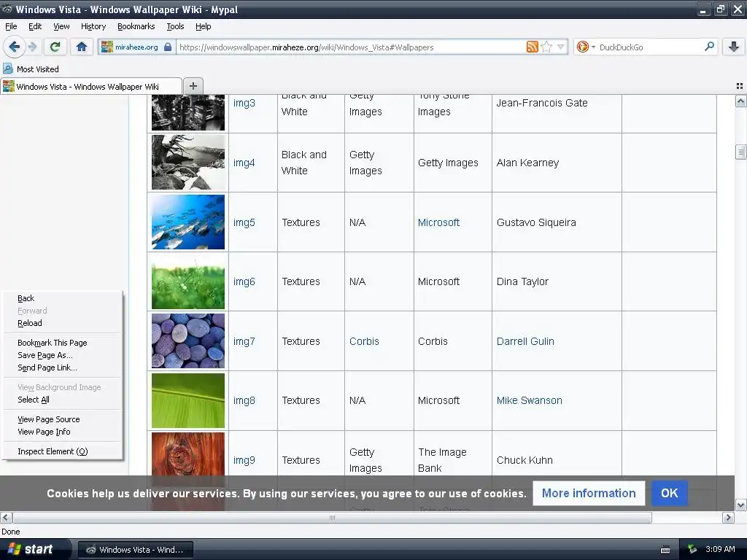Viewport: 747px width, 560px height.
Task: Reload the page with the refresh icon
Action: [55, 47]
